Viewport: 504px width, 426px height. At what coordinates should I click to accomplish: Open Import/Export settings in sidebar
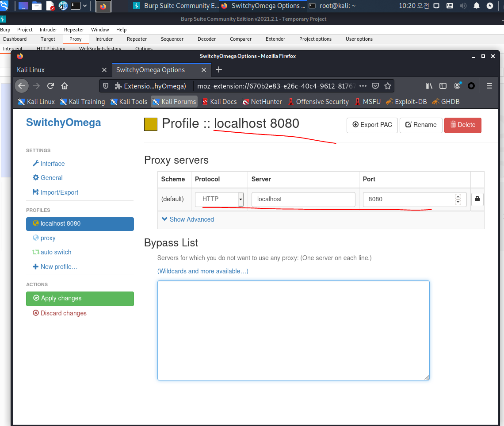[x=56, y=192]
